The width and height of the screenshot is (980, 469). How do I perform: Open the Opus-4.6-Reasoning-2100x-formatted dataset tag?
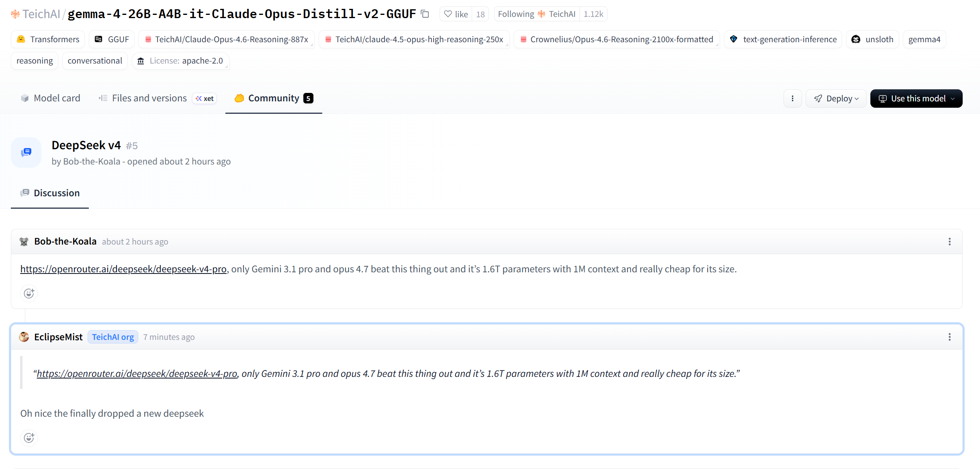tap(616, 39)
